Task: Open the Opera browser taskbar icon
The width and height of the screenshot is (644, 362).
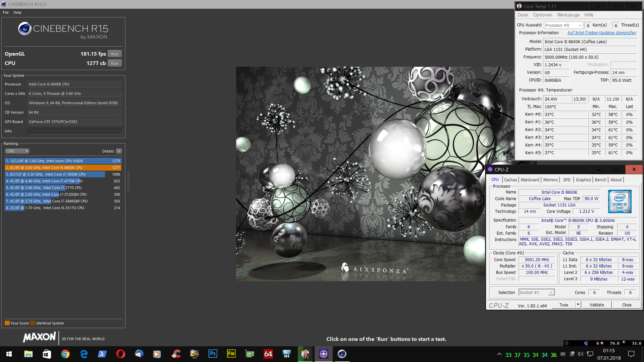Action: coord(120,354)
